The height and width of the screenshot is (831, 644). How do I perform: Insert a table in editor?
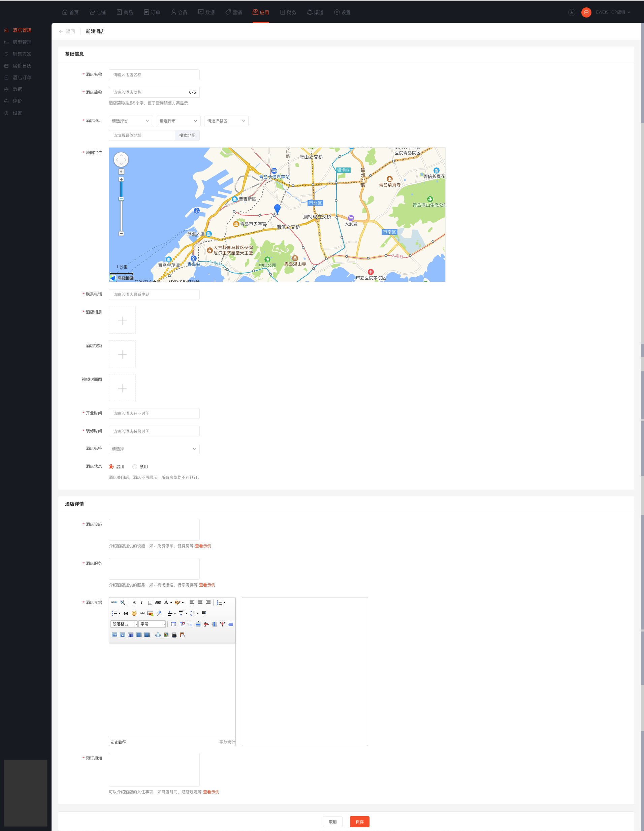pos(173,624)
